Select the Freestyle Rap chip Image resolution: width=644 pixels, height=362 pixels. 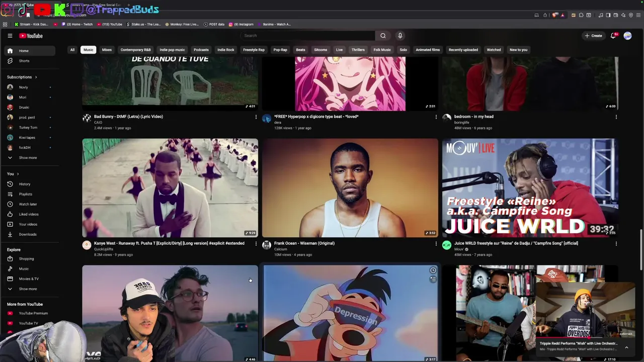coord(254,50)
